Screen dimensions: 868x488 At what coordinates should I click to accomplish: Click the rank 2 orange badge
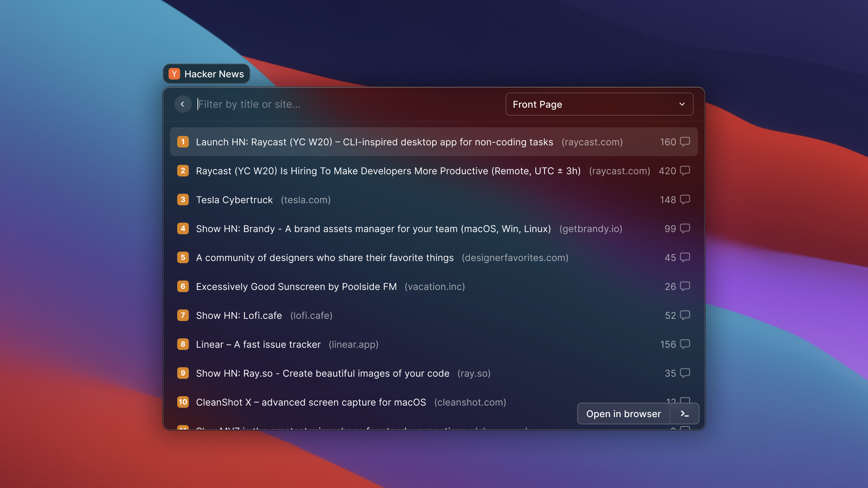[183, 171]
